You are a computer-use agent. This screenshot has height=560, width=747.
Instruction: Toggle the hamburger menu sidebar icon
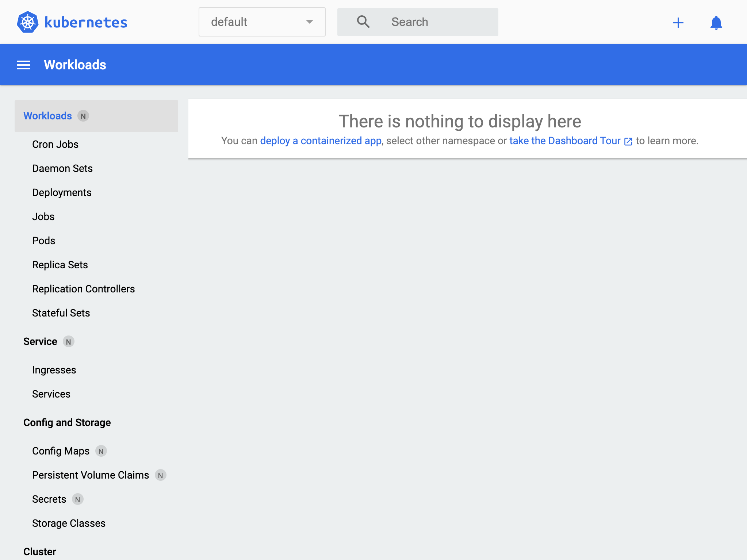(23, 65)
